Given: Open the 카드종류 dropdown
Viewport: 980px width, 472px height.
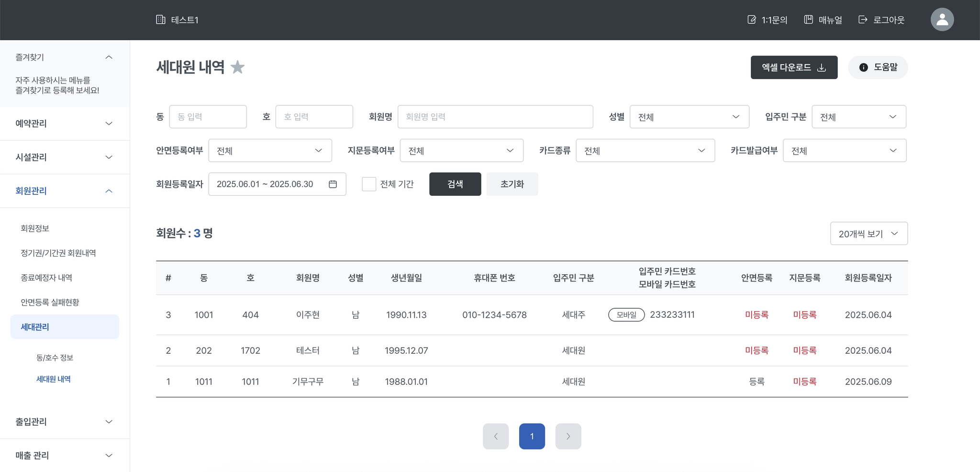Looking at the screenshot, I should click(x=645, y=151).
